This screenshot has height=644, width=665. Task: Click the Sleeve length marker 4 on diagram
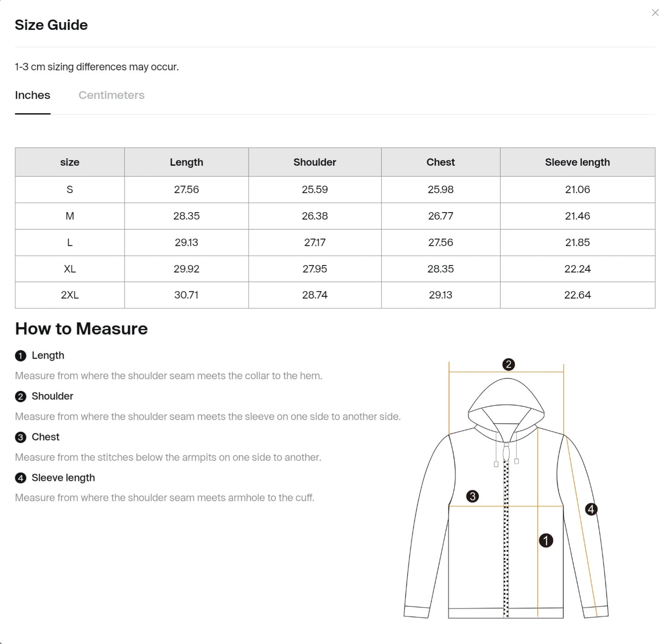[x=591, y=509]
